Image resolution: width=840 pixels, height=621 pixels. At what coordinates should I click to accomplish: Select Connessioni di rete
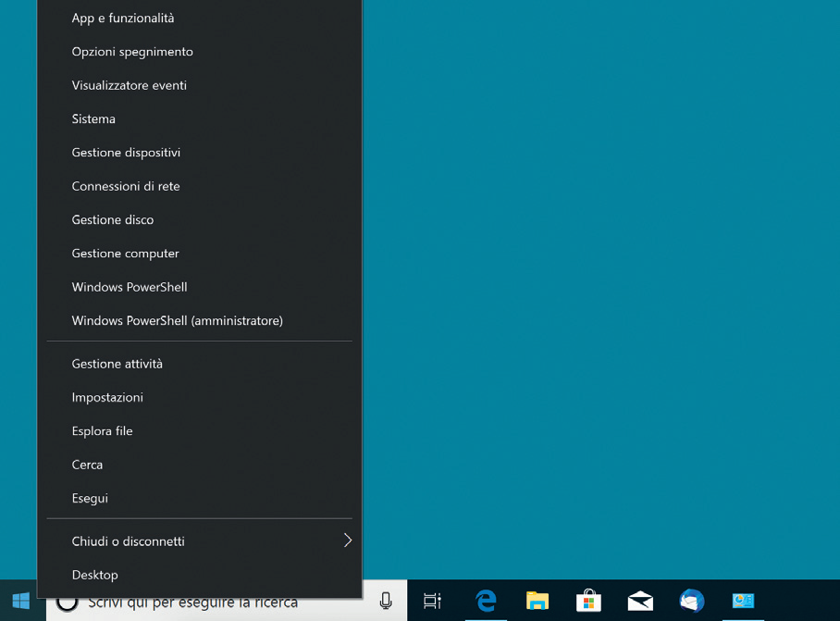point(199,186)
